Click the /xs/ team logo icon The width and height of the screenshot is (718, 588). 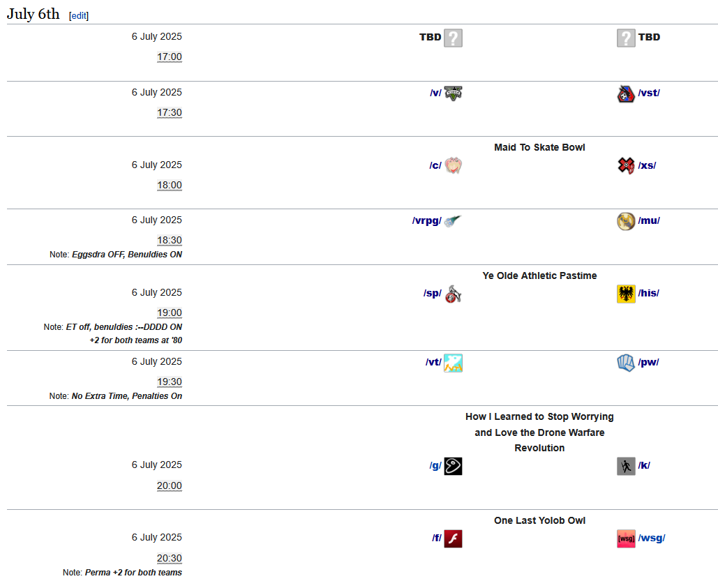pyautogui.click(x=626, y=165)
